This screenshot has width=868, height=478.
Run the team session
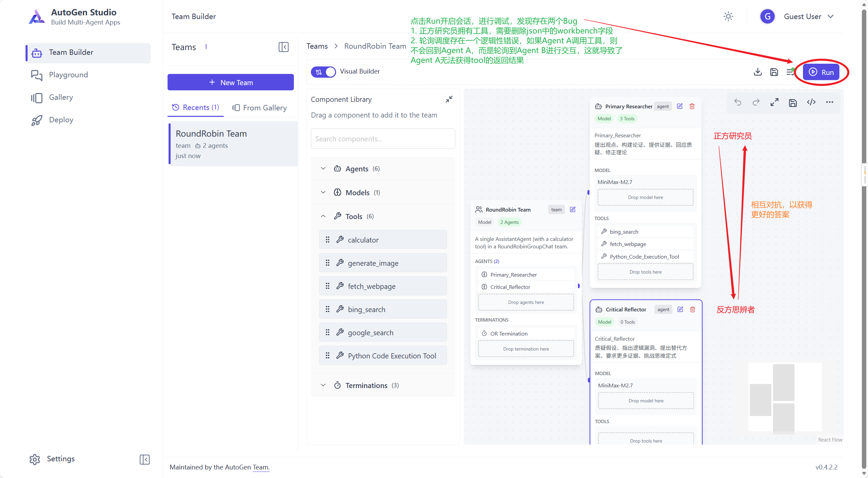[x=821, y=72]
